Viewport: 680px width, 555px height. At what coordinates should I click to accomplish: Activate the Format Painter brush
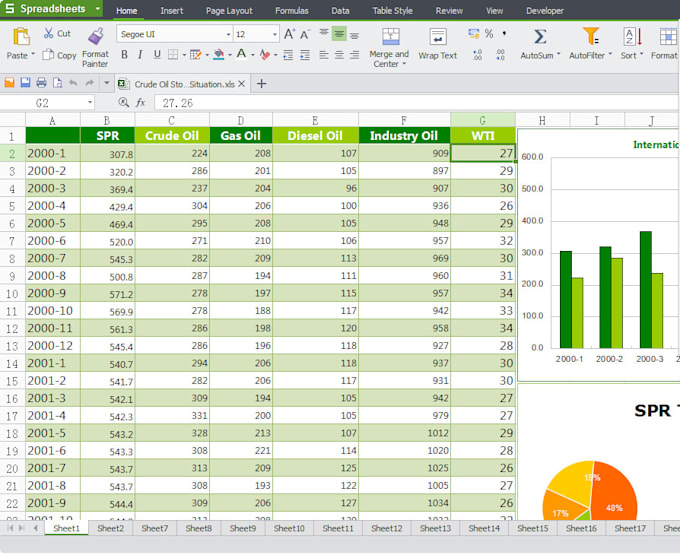(x=96, y=36)
